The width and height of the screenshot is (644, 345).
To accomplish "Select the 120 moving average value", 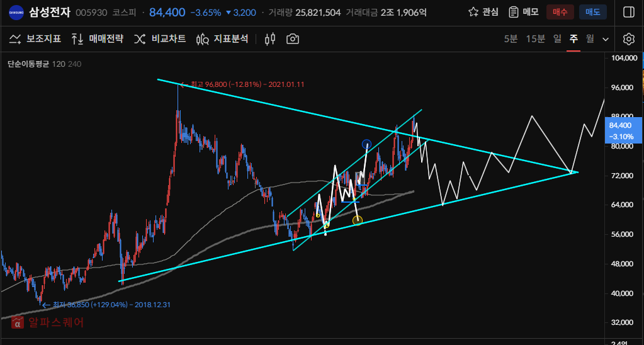I will point(59,64).
